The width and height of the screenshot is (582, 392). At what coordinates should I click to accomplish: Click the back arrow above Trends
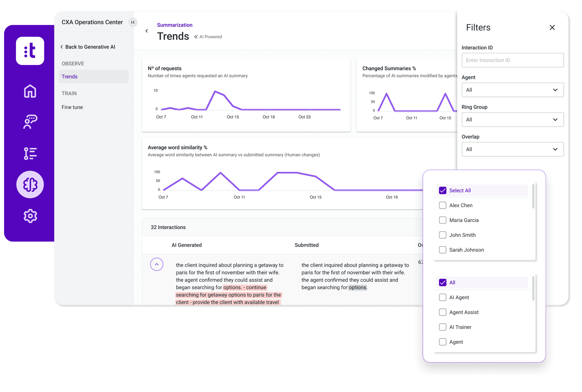(147, 31)
